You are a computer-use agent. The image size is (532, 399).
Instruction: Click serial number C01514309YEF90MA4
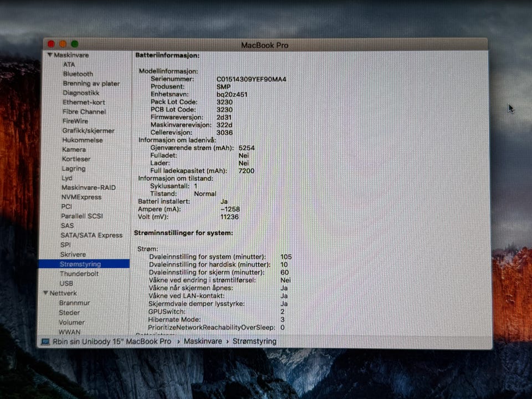click(252, 79)
